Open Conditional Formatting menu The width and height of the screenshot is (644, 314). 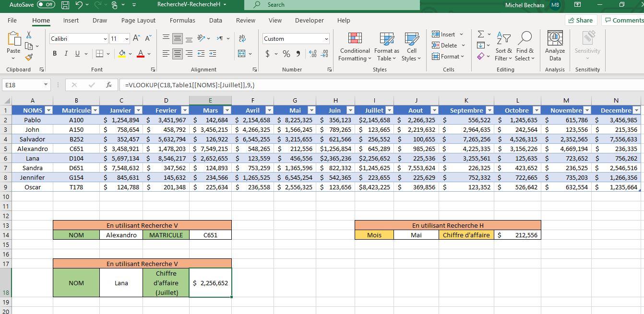tap(355, 47)
